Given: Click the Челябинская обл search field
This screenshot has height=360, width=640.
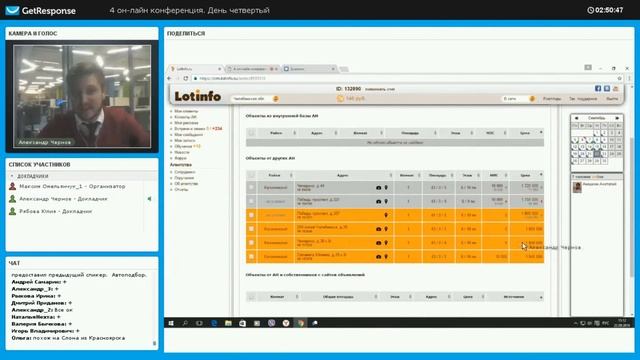Looking at the screenshot, I should tap(251, 99).
